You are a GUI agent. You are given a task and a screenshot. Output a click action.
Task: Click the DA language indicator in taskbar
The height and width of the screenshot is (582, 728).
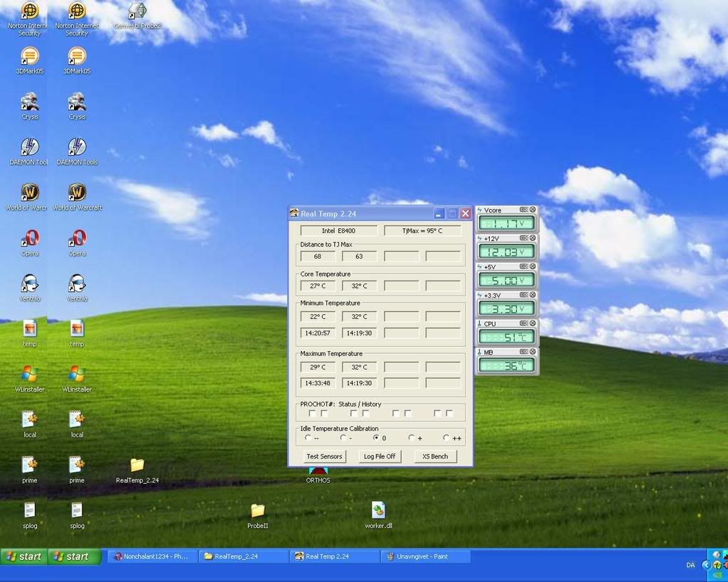pyautogui.click(x=691, y=565)
